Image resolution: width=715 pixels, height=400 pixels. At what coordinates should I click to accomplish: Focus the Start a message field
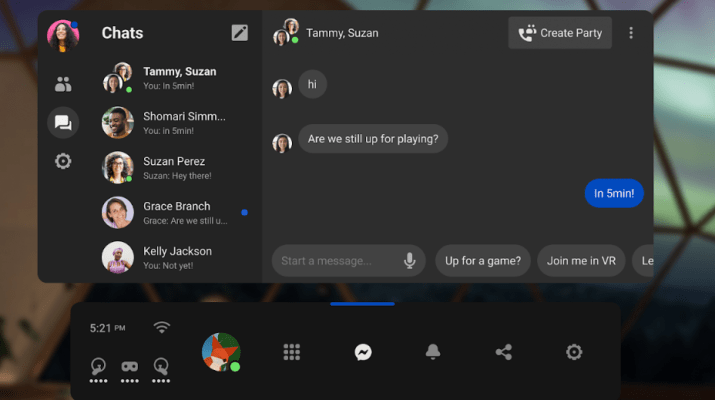coord(348,261)
